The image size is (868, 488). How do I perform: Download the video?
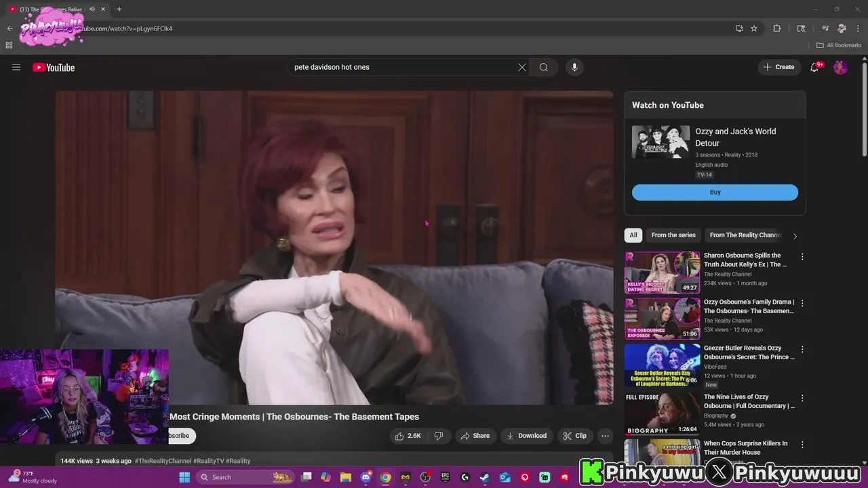point(527,436)
